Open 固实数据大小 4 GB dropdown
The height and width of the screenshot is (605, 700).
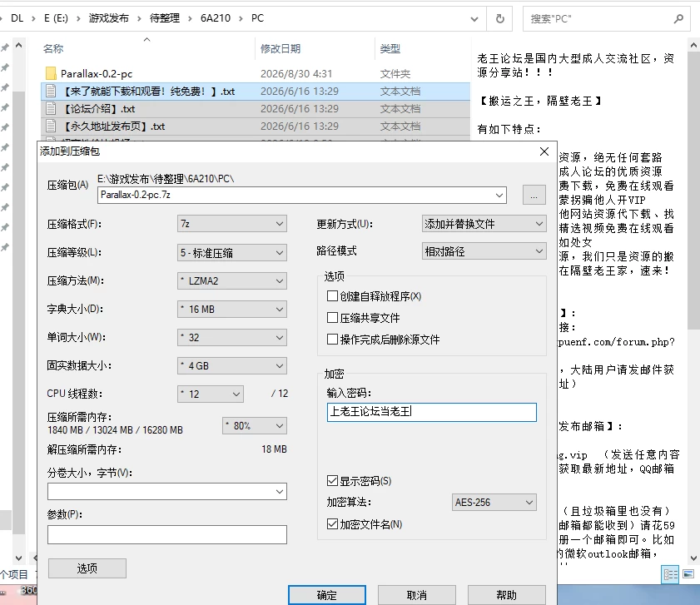pos(231,365)
